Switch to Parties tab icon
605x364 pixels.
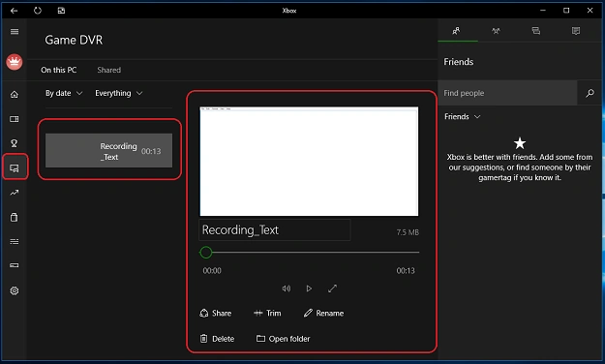pos(497,31)
